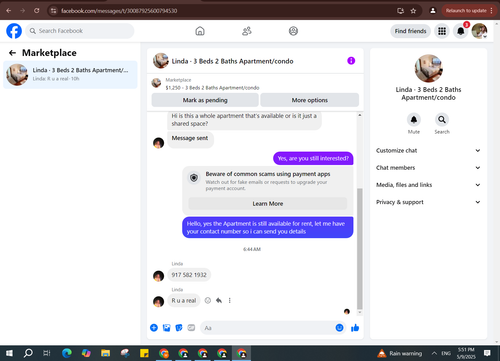Click the ENG language indicator
The height and width of the screenshot is (361, 500).
[x=446, y=353]
